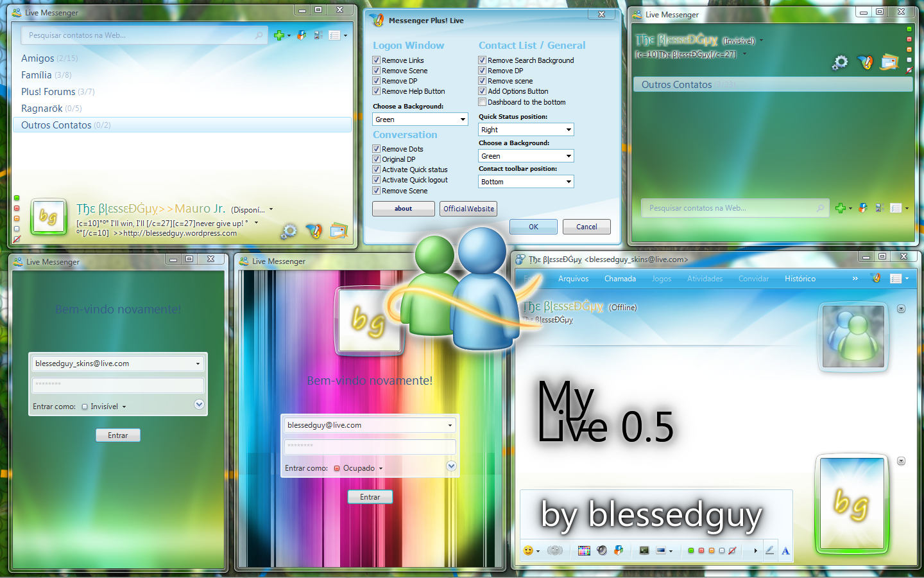Open Contact toolbar position dropdown showing Bottom
Screen dimensions: 924x578
pos(526,182)
